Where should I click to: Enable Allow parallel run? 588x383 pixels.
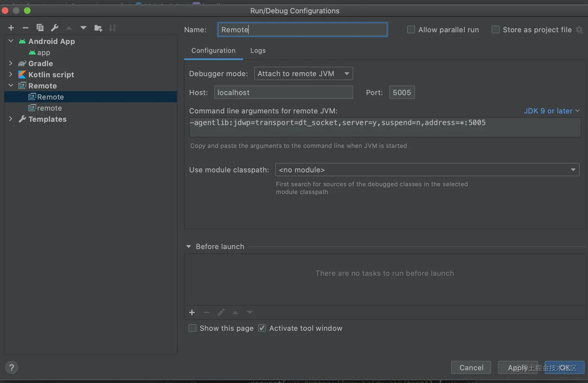(411, 30)
